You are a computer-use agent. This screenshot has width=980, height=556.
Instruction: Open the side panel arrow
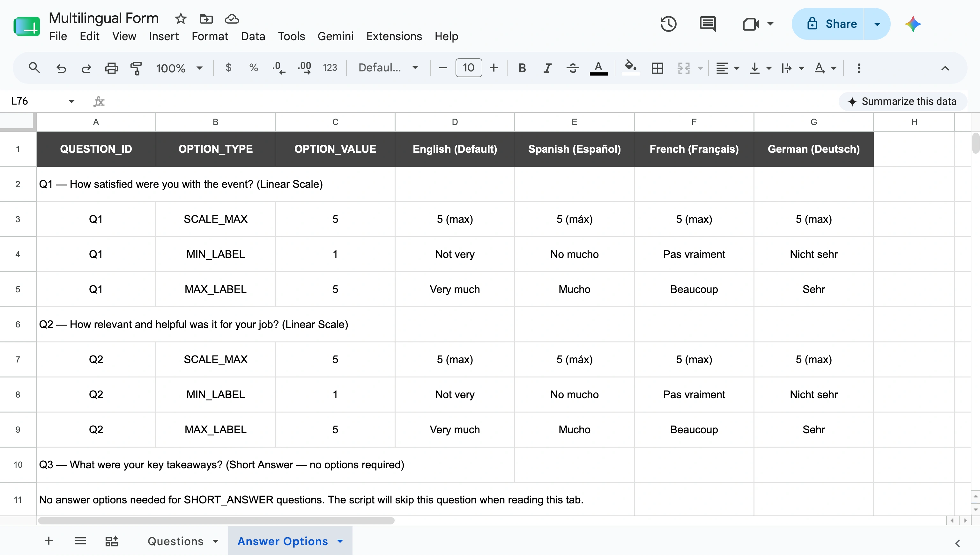pyautogui.click(x=957, y=543)
